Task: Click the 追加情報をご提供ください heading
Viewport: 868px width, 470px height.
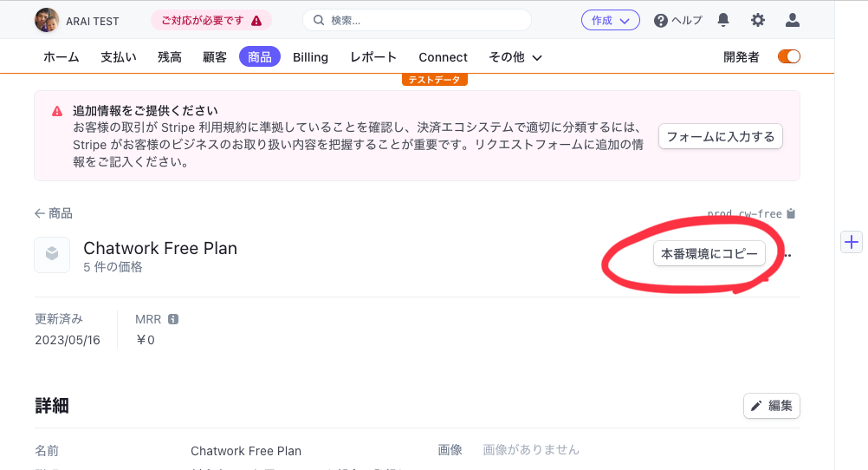Action: coord(146,111)
